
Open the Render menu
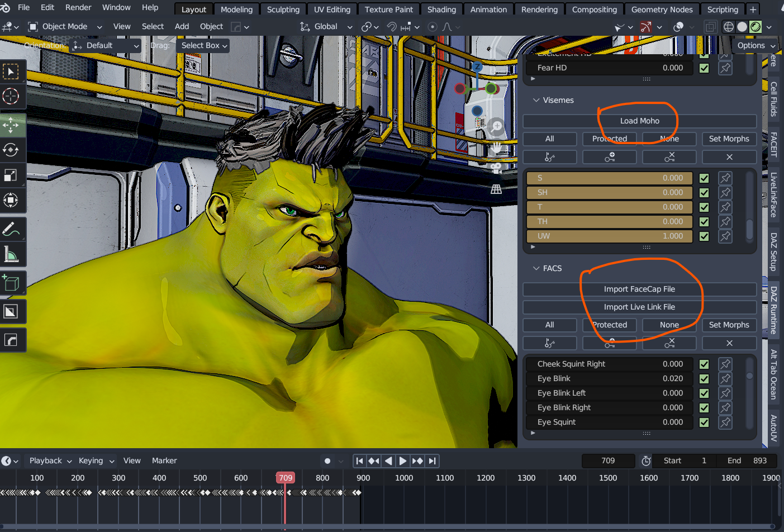78,7
